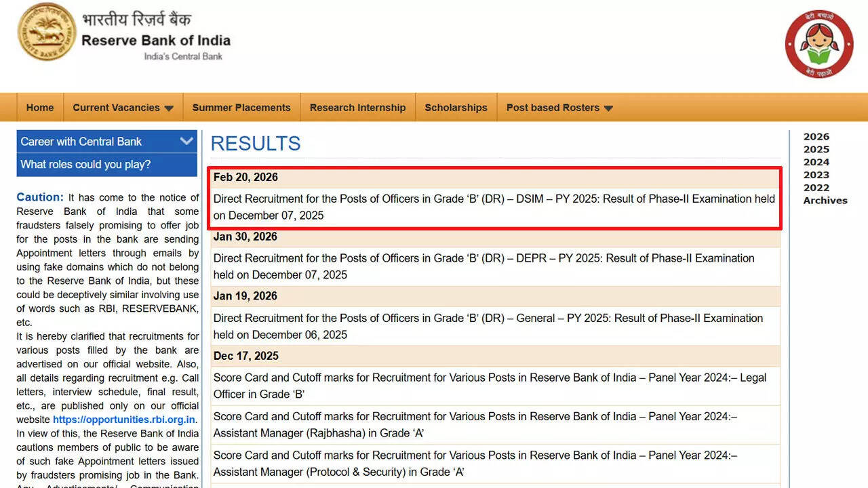Image resolution: width=868 pixels, height=488 pixels.
Task: Open the DEPR Phase-II result dated Jan 30
Action: click(484, 266)
